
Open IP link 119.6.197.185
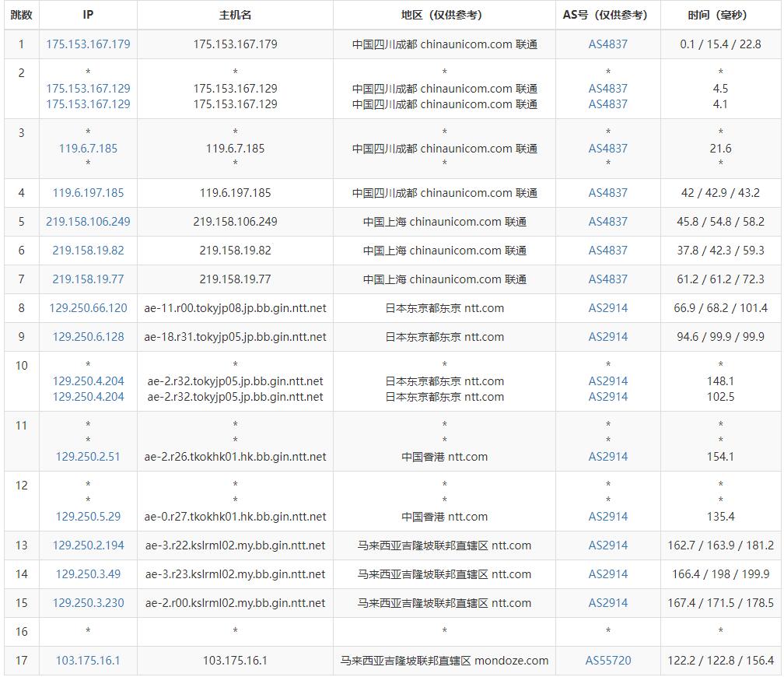[x=88, y=193]
